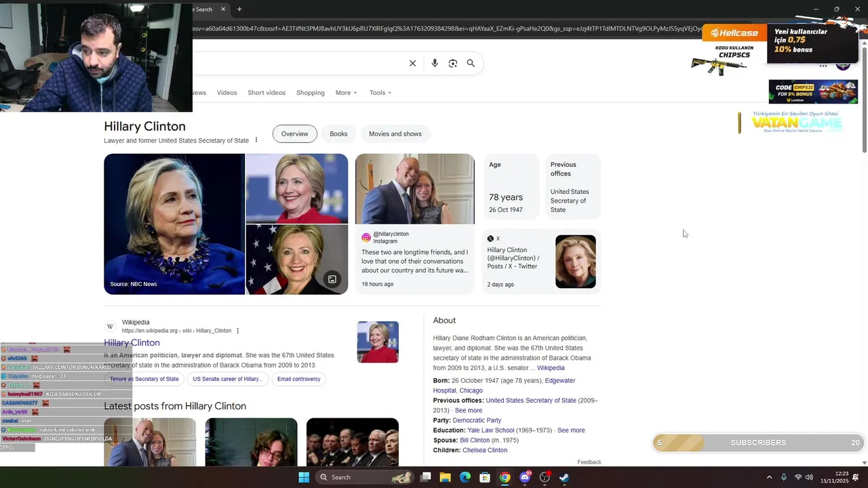
Task: Click the browser address bar URL
Action: (448, 28)
